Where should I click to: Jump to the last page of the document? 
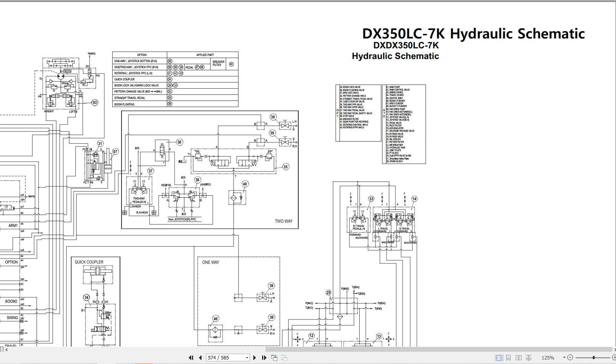click(x=264, y=358)
